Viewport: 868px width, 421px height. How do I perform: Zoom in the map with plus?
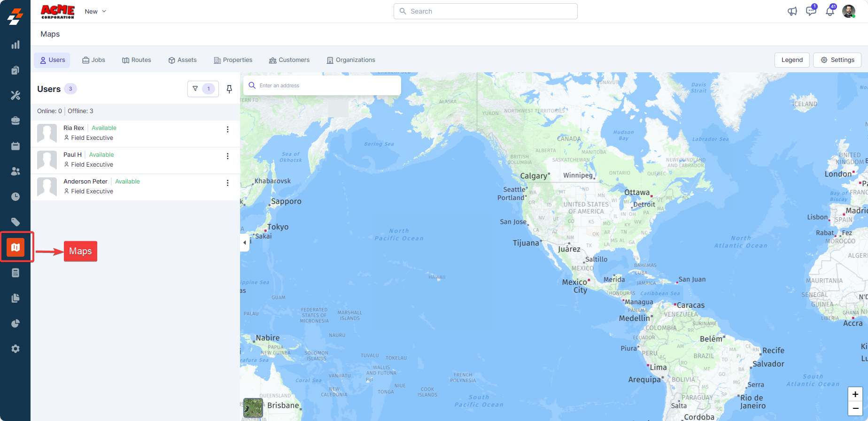[x=855, y=394]
